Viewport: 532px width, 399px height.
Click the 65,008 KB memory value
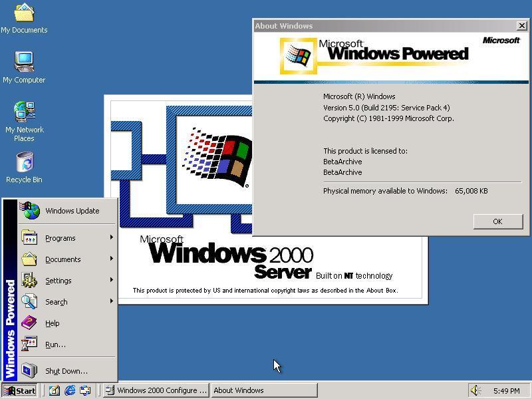click(471, 191)
